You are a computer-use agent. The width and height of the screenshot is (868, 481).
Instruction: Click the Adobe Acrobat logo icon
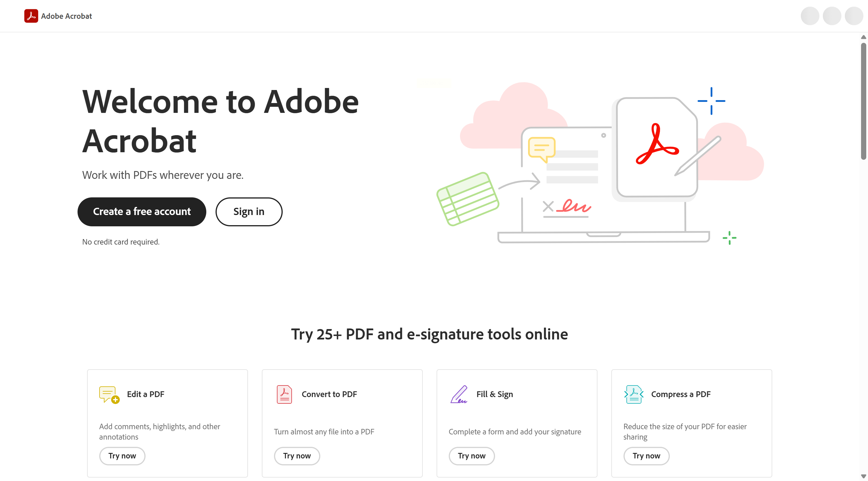tap(31, 16)
